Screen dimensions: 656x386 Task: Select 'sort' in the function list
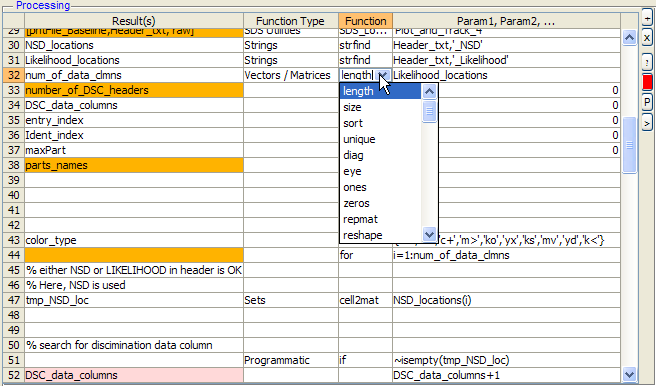[x=380, y=123]
